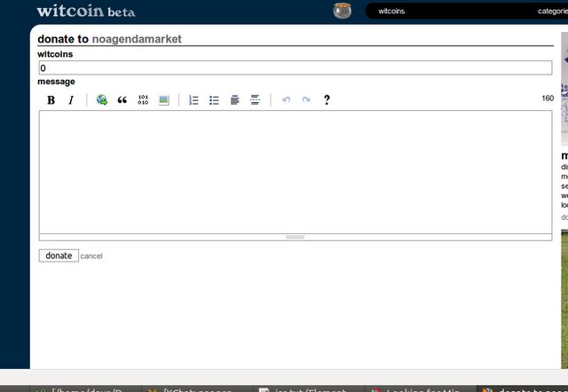Screen dimensions: 568x392
Task: Redo the last edit in editor
Action: coord(306,100)
